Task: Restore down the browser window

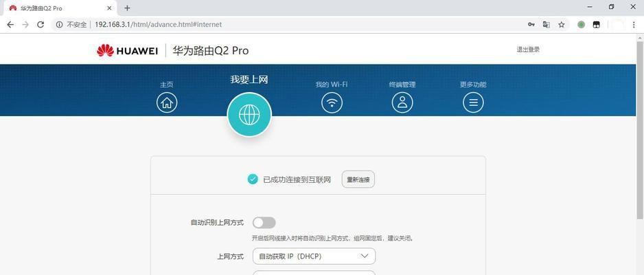Action: (612, 7)
